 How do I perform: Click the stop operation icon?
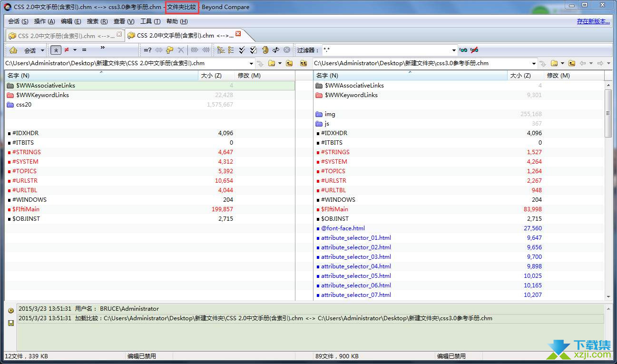click(287, 50)
